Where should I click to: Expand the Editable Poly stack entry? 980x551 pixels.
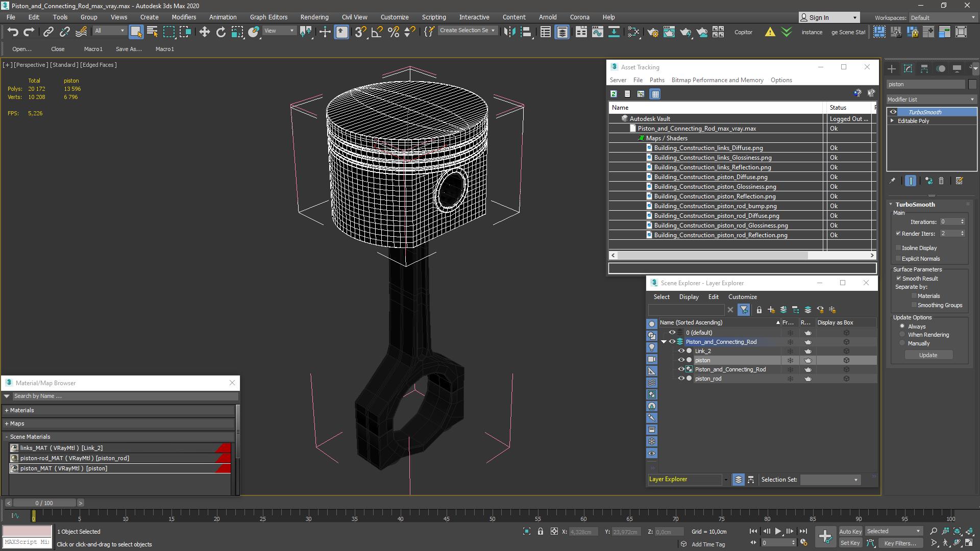pyautogui.click(x=892, y=121)
